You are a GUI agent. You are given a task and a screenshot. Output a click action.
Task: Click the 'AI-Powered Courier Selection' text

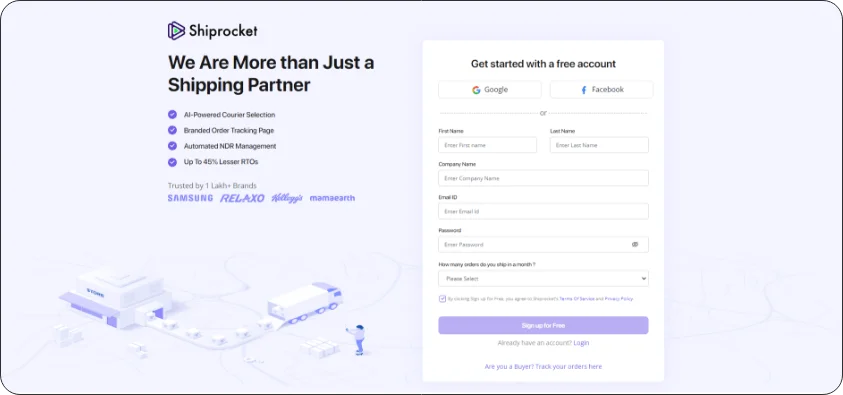[230, 114]
